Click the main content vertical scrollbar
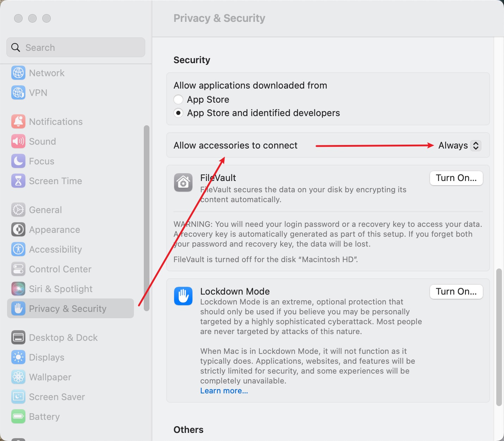The width and height of the screenshot is (504, 441). coord(499,337)
